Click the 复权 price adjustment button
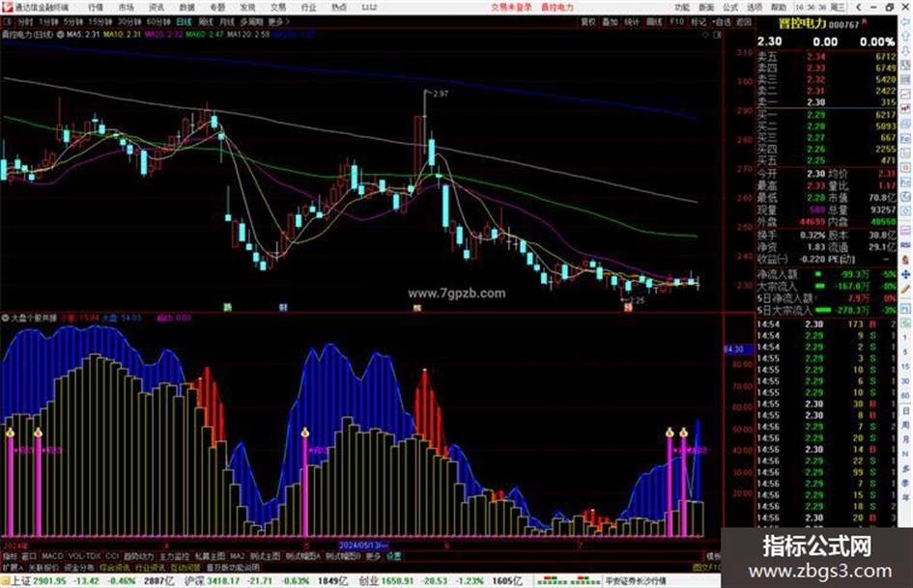913x588 pixels. click(588, 21)
